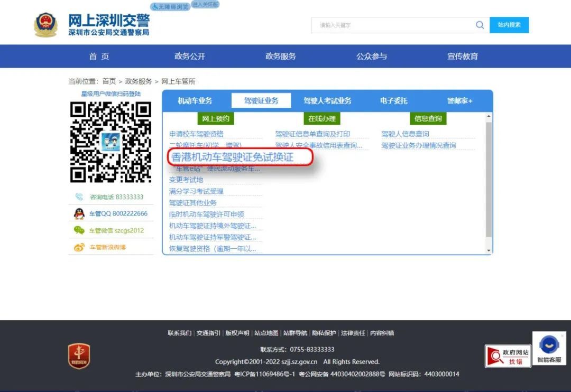Click the 政府网站找错 badge

coord(508,356)
